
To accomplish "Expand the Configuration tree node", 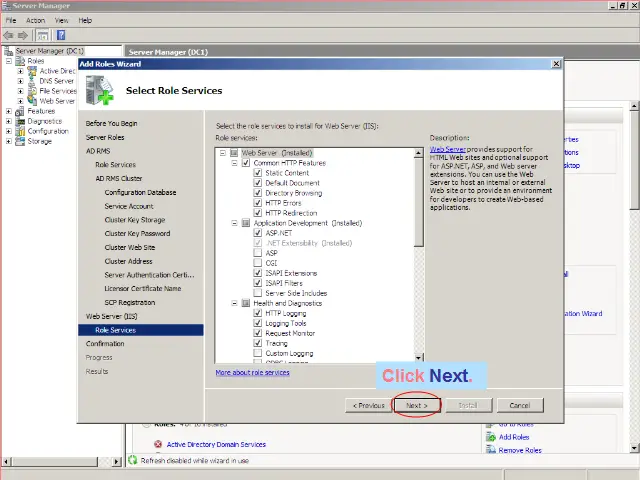I will (x=9, y=131).
